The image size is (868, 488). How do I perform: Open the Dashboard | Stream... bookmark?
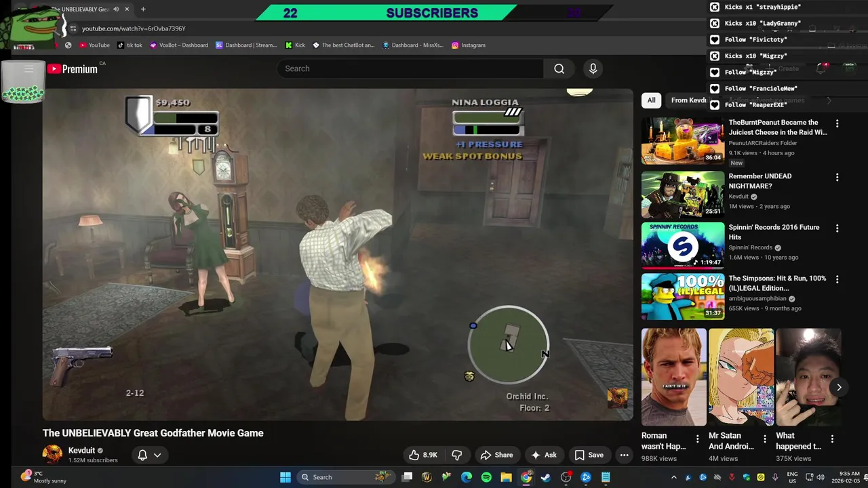click(x=246, y=45)
